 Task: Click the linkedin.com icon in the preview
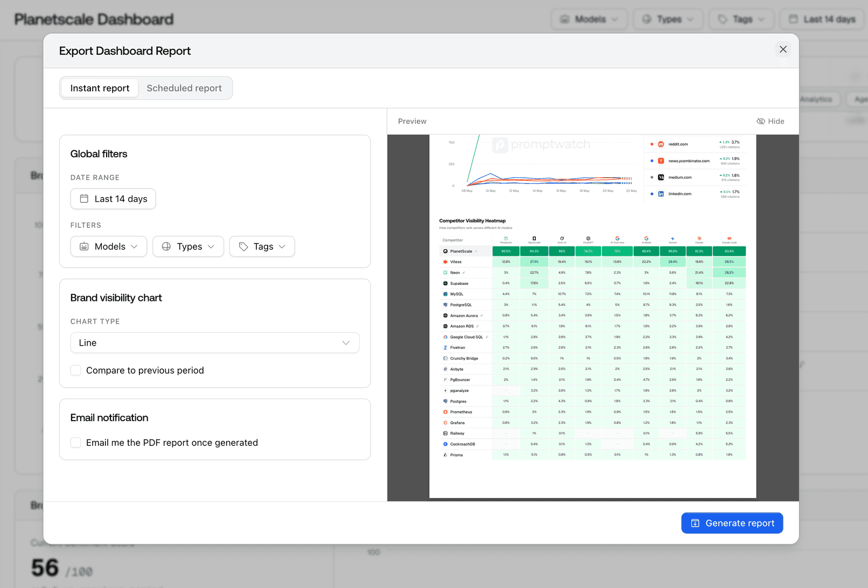point(661,194)
